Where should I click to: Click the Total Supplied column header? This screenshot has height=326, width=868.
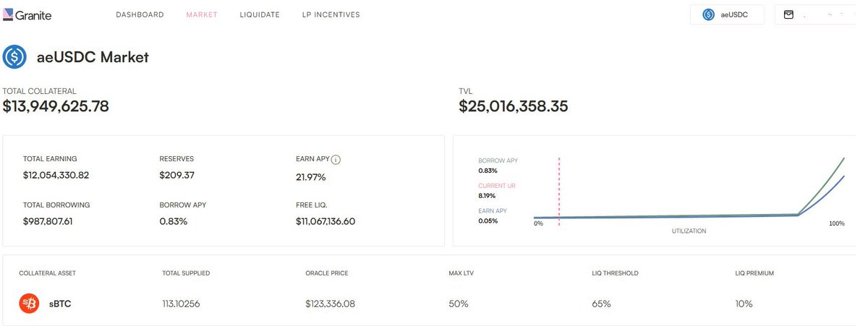tap(186, 273)
